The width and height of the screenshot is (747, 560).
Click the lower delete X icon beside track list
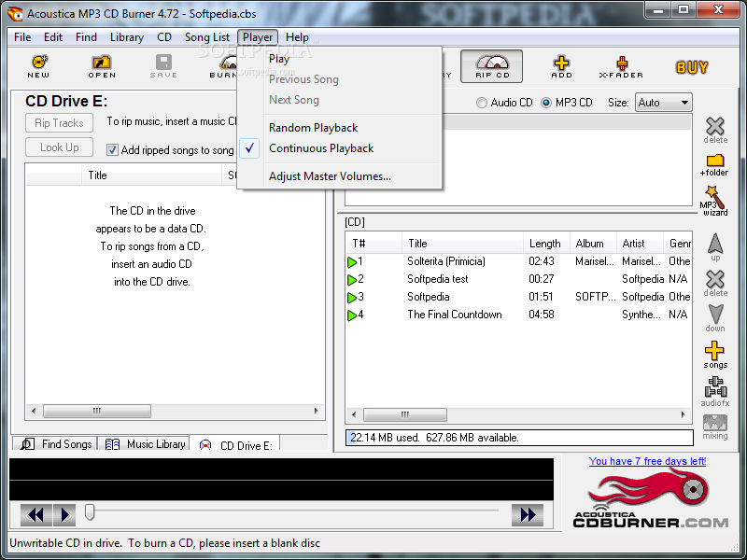[715, 284]
